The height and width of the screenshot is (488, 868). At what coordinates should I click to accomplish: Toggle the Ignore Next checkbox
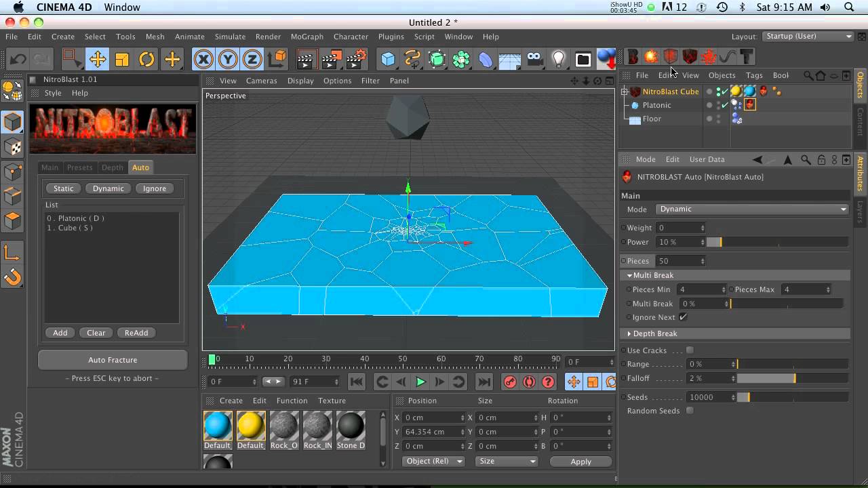[x=683, y=317]
